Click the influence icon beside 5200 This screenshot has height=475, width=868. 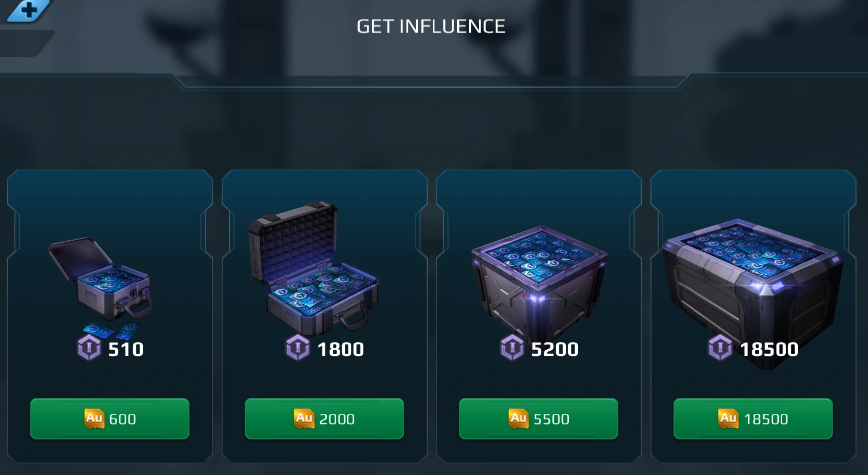(512, 348)
